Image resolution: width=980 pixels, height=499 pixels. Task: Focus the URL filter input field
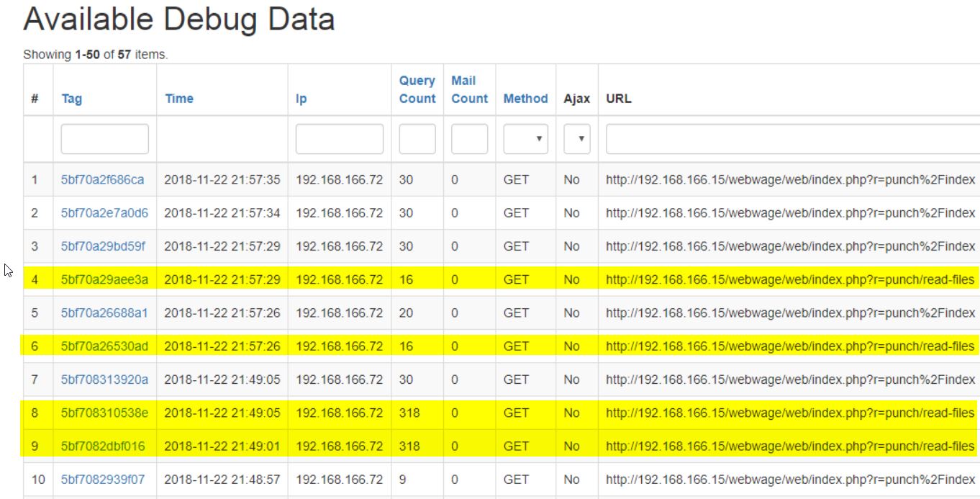(x=791, y=139)
